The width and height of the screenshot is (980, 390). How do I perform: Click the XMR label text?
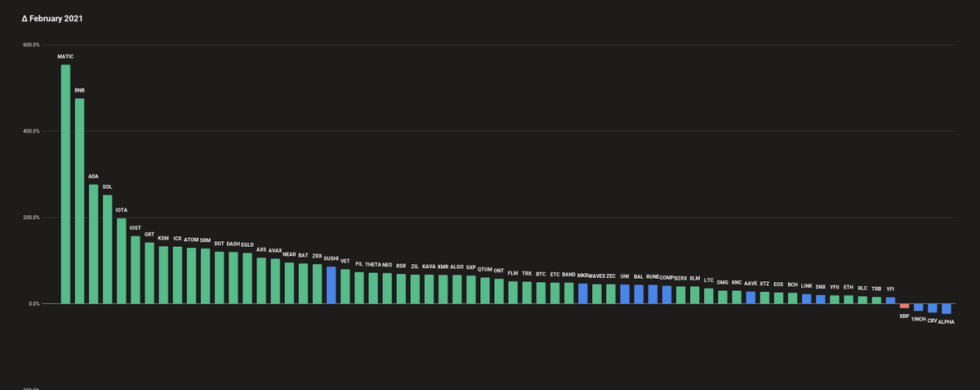(443, 267)
